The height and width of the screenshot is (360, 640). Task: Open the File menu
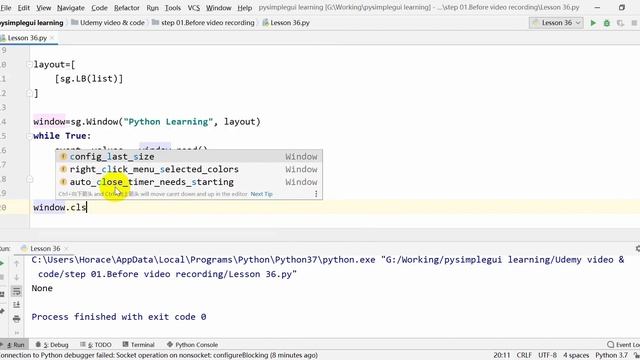tap(6, 8)
